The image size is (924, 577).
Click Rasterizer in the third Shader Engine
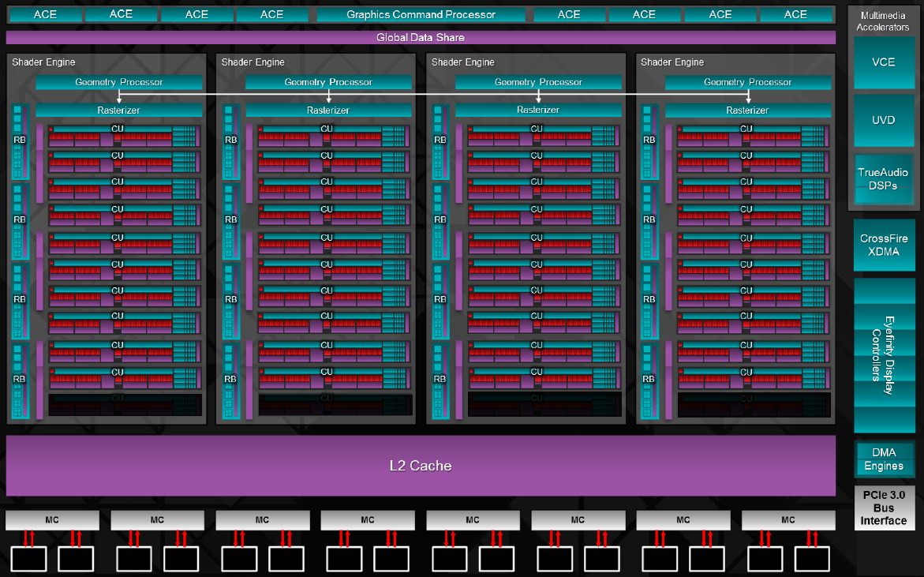pos(539,111)
